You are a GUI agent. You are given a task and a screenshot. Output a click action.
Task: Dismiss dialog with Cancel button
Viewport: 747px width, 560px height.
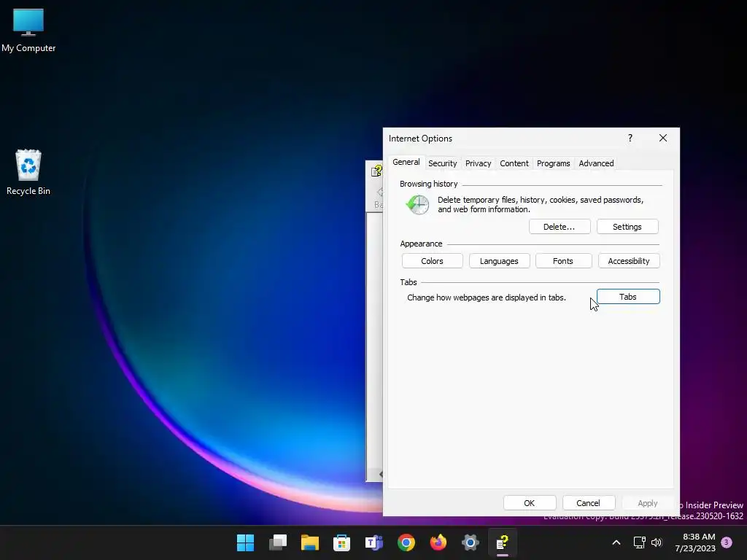589,503
